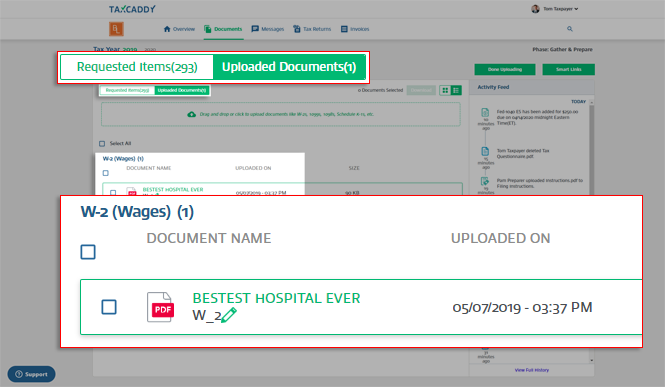Open the Tax Returns section
This screenshot has width=665, height=387.
click(312, 29)
